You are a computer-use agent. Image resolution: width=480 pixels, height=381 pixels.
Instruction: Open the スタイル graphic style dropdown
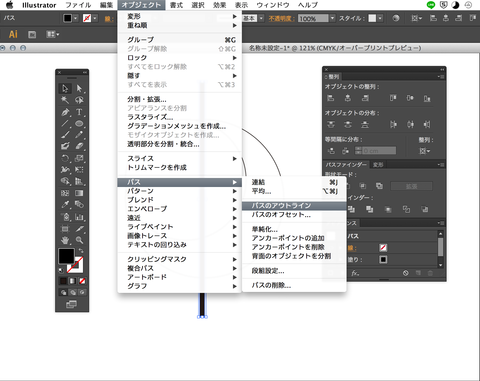pos(380,18)
